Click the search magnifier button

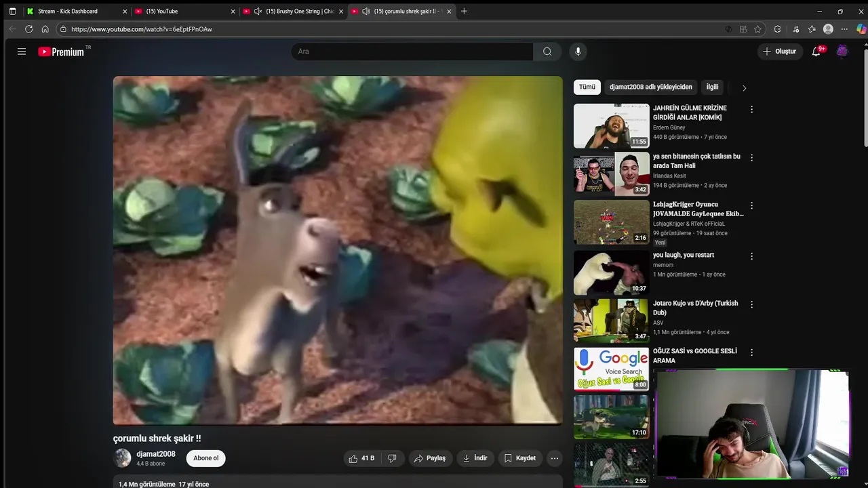coord(547,52)
